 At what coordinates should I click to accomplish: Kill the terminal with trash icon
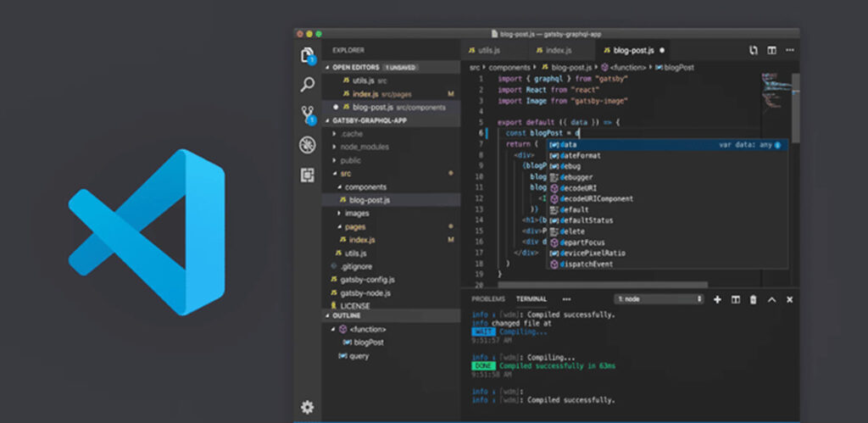point(754,299)
